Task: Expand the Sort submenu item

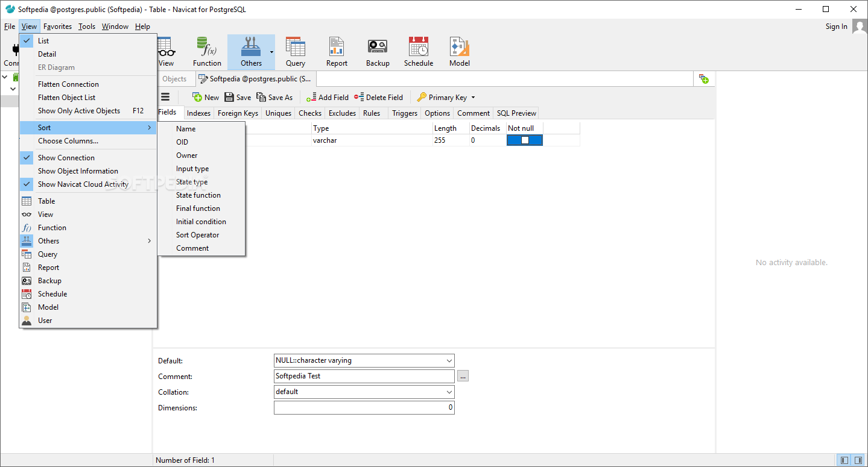Action: click(88, 128)
